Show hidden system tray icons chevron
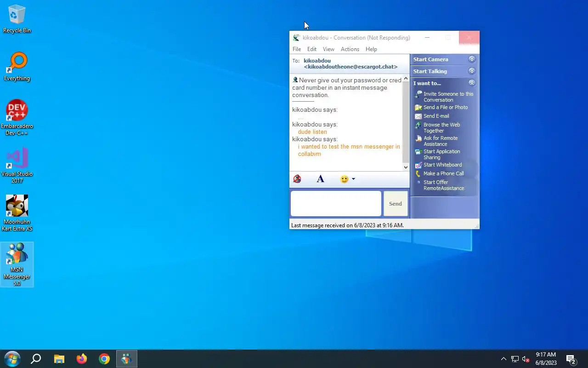 503,359
